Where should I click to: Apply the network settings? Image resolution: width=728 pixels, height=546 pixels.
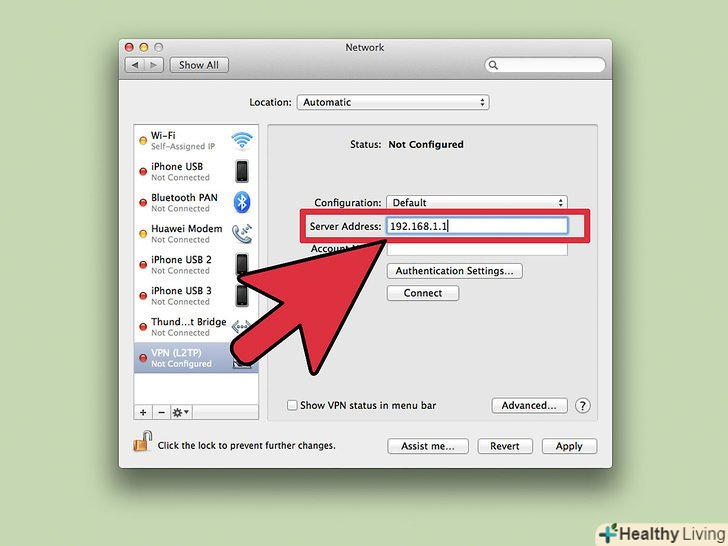[x=569, y=446]
